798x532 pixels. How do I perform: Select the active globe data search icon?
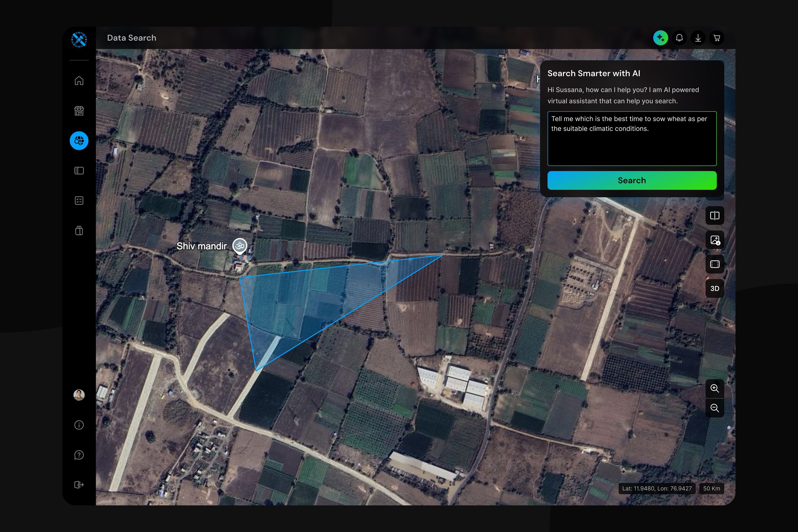pyautogui.click(x=79, y=140)
